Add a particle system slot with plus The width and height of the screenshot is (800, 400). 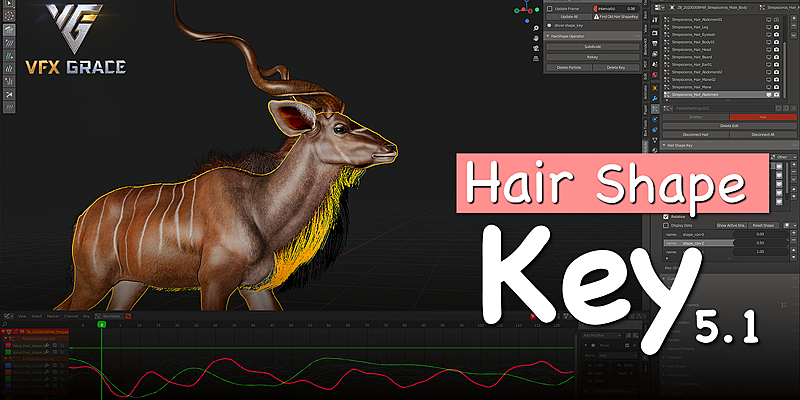pyautogui.click(x=793, y=19)
